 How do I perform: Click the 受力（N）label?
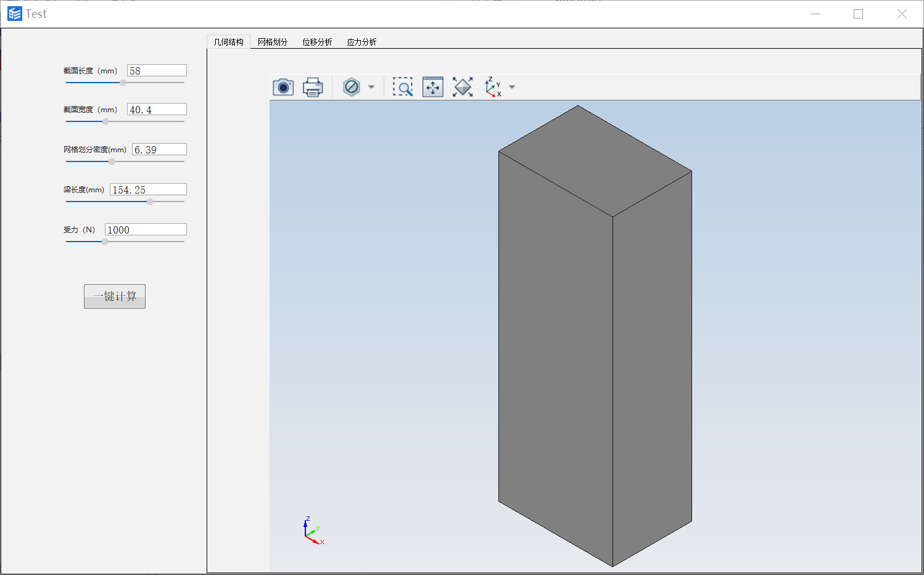[79, 230]
